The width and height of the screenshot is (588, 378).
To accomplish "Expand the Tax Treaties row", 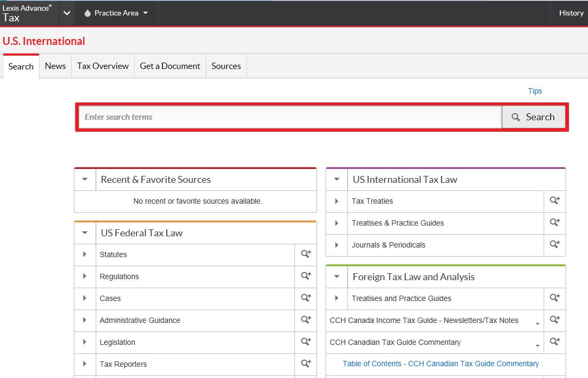I will coord(337,202).
